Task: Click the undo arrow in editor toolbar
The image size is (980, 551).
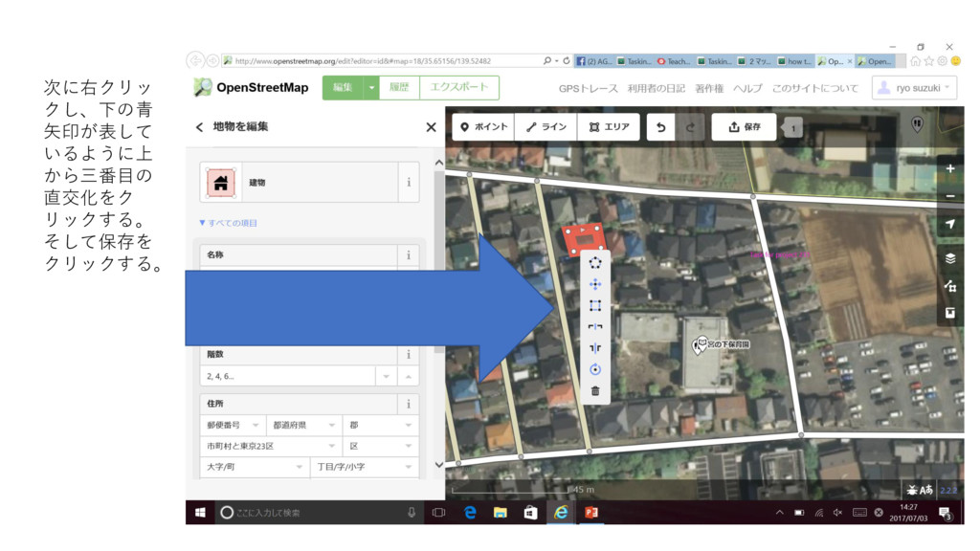Action: 661,127
